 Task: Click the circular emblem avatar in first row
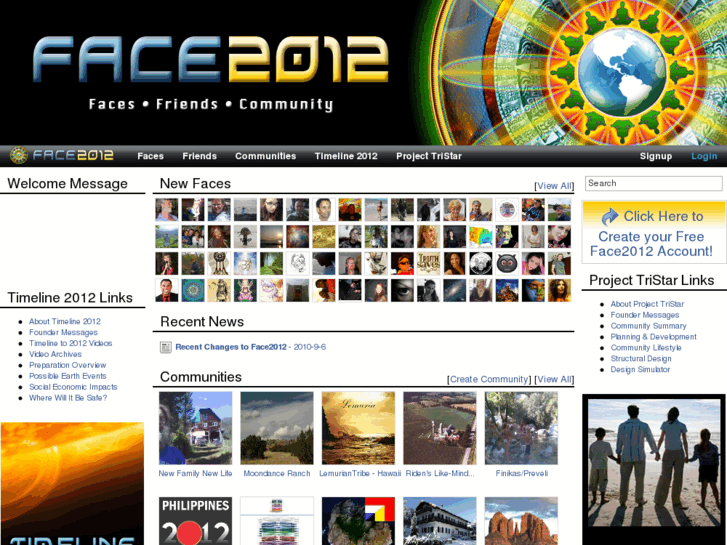pos(507,210)
